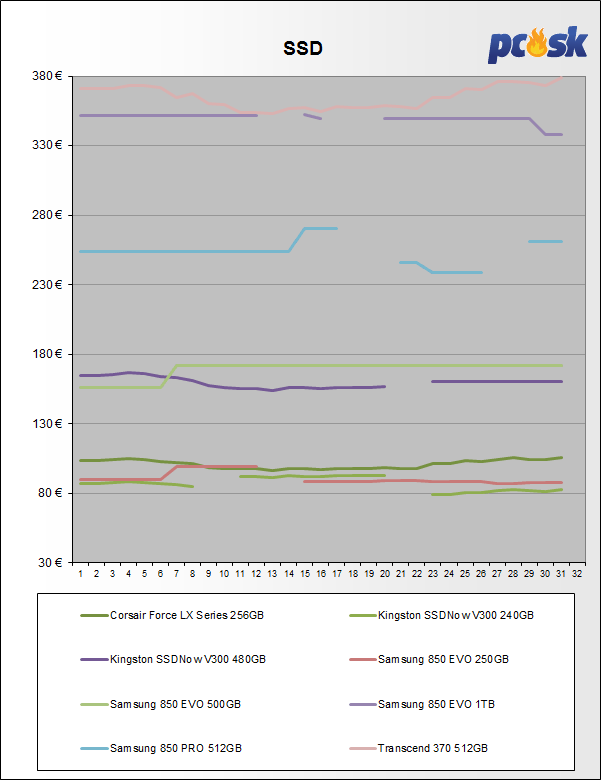Click x-axis day label 15
Viewport: 601px width, 780px height.
[305, 574]
